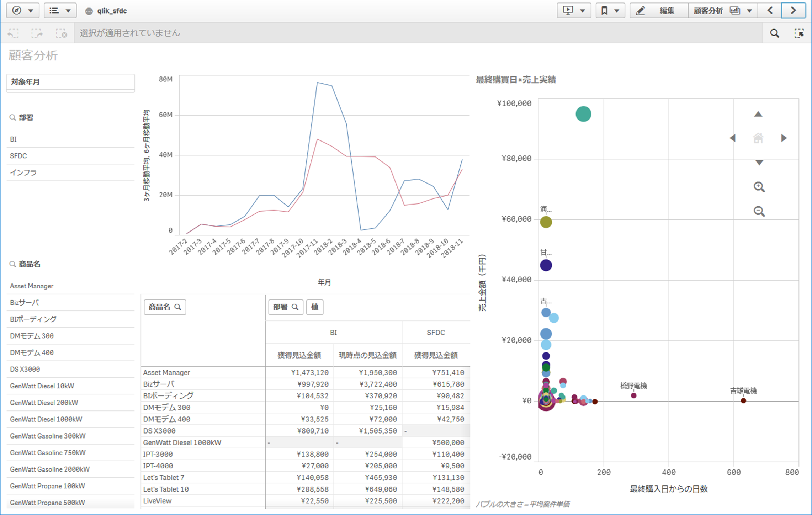Click 現時点の見込金額 column header
This screenshot has width=812, height=515.
pos(368,355)
